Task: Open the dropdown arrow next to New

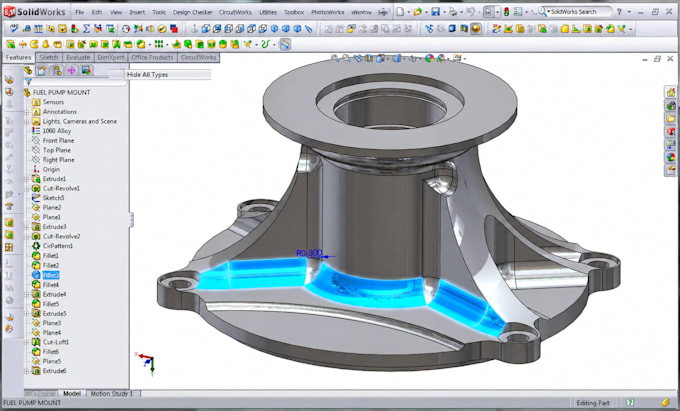Action: pyautogui.click(x=408, y=12)
